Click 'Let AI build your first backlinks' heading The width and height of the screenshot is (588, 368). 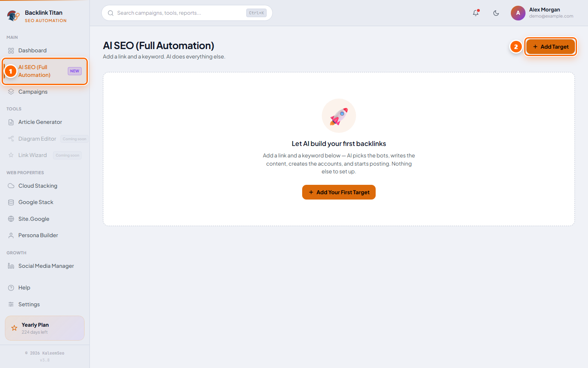coord(339,144)
